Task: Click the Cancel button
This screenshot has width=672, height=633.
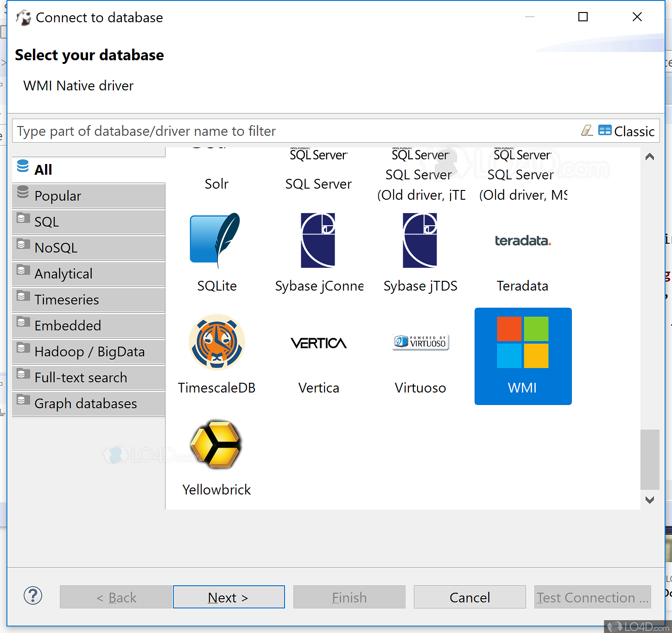Action: (469, 597)
